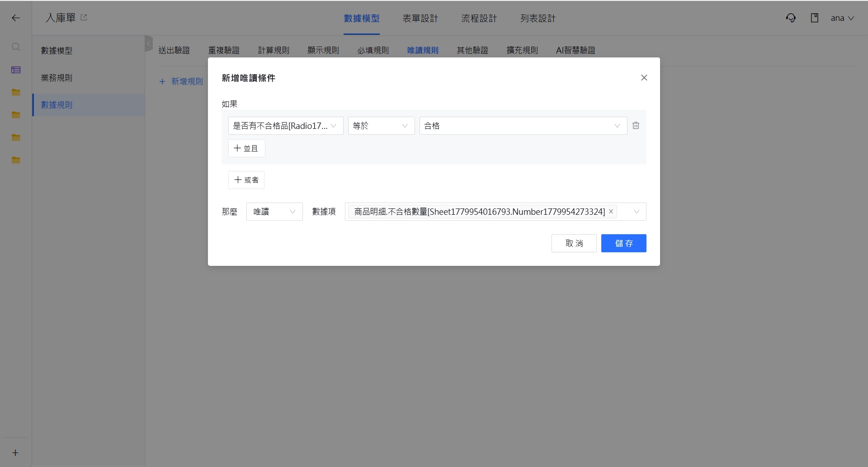This screenshot has height=467, width=868.
Task: Open the 是否有不合格品 field dropdown
Action: point(286,126)
